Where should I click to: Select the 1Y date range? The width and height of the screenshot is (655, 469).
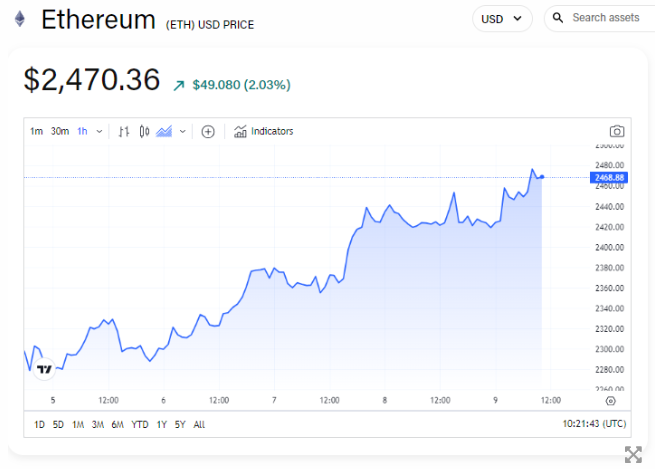click(x=162, y=425)
